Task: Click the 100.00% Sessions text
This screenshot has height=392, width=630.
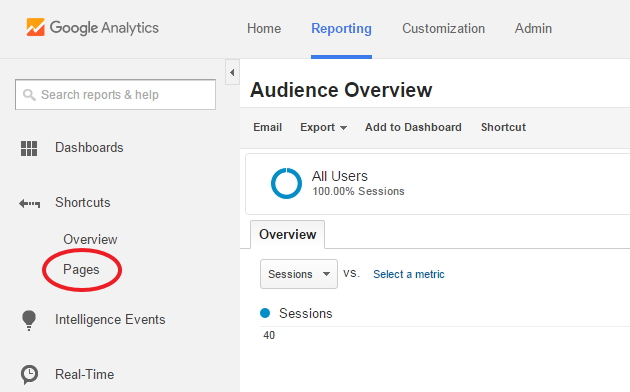Action: [358, 191]
